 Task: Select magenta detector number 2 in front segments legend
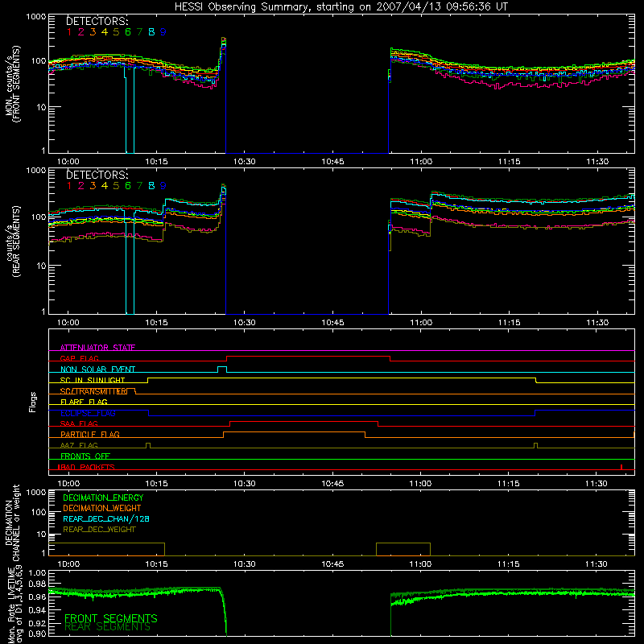81,32
